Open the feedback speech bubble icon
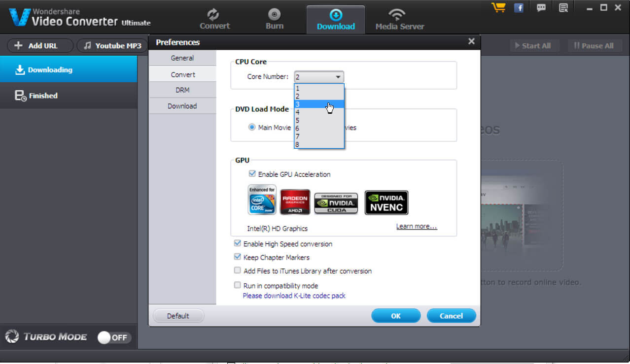The height and width of the screenshot is (364, 630). [541, 7]
